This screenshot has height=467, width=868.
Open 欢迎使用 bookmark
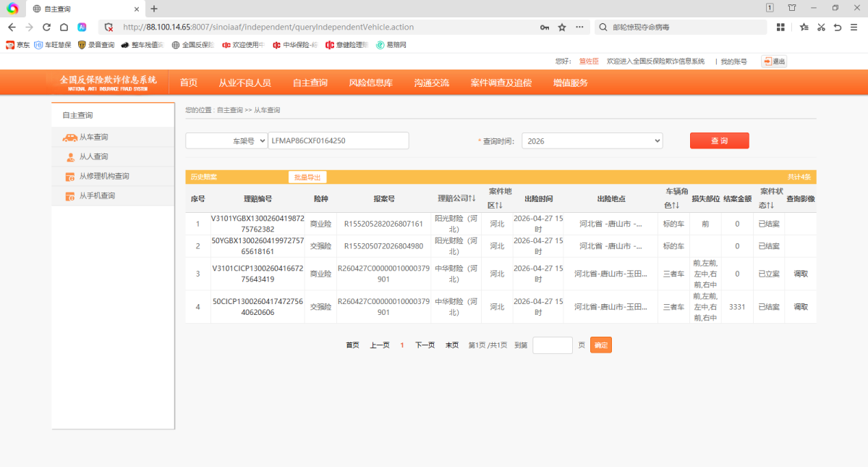point(243,45)
